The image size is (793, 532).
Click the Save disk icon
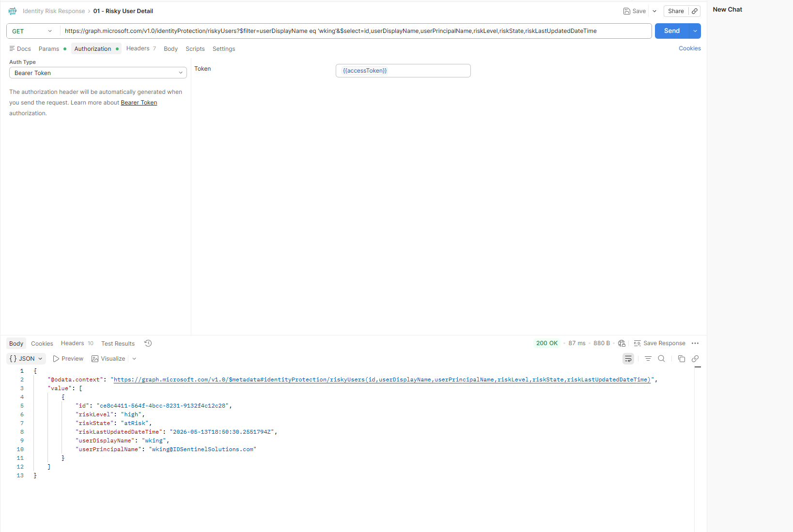coord(626,11)
